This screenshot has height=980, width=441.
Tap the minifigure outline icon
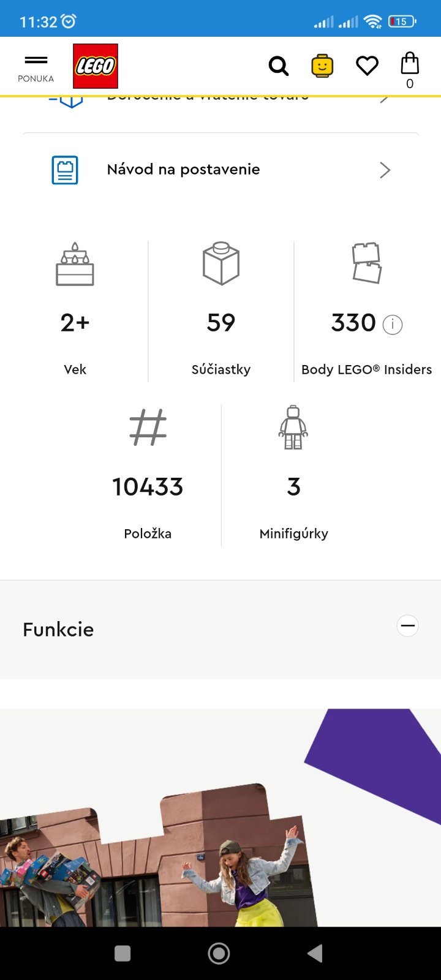click(x=293, y=428)
